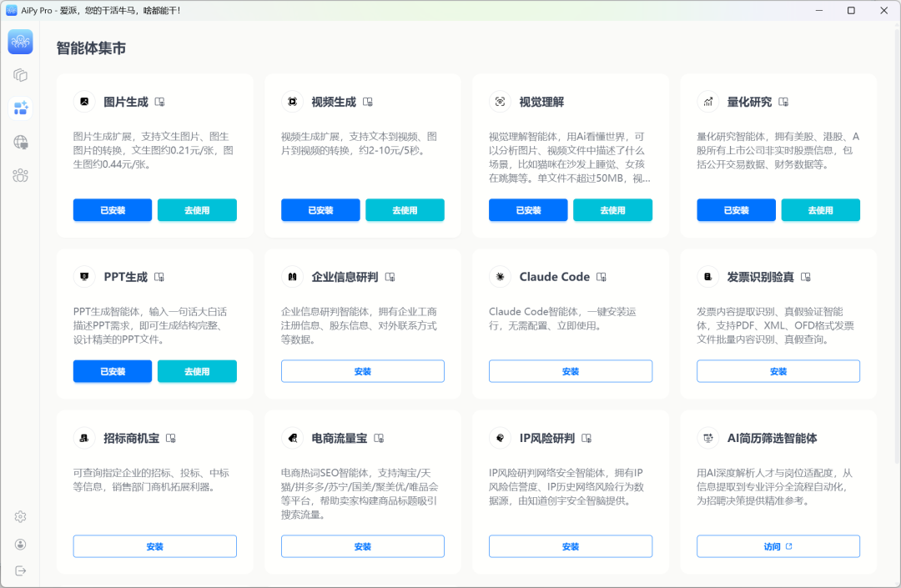The height and width of the screenshot is (588, 901).
Task: Click the docs icon beside PPT生成 title
Action: click(x=159, y=277)
